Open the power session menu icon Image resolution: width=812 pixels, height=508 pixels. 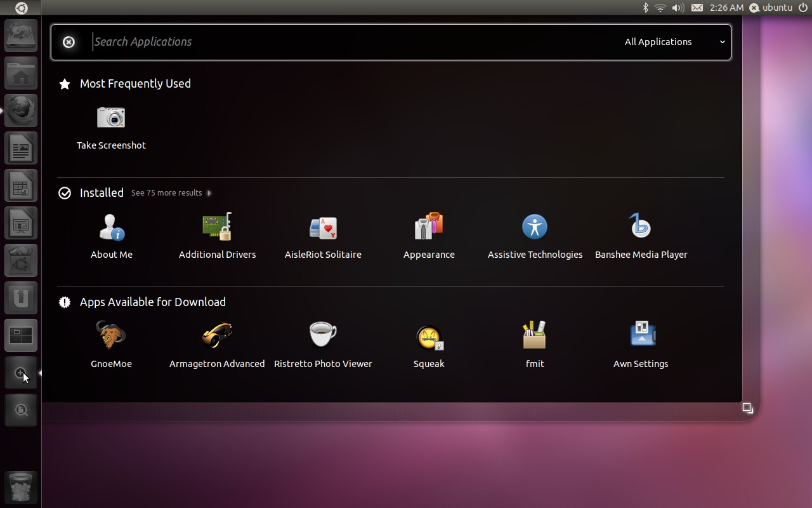(802, 8)
